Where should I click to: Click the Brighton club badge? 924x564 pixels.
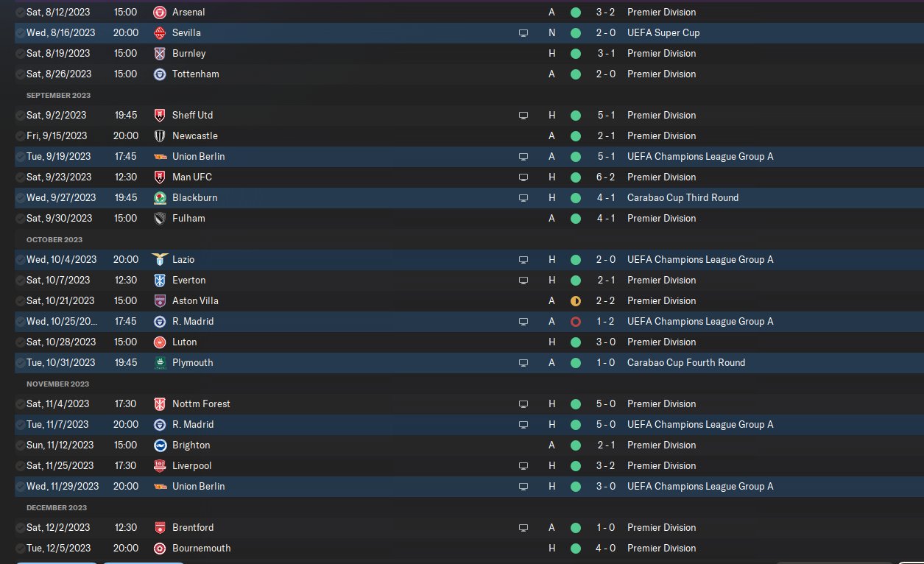(160, 445)
